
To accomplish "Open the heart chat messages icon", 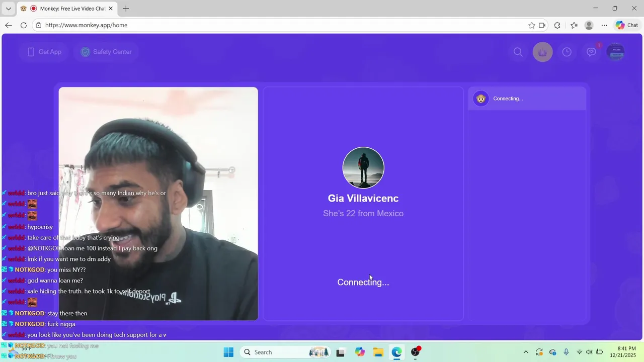I will coord(591,52).
